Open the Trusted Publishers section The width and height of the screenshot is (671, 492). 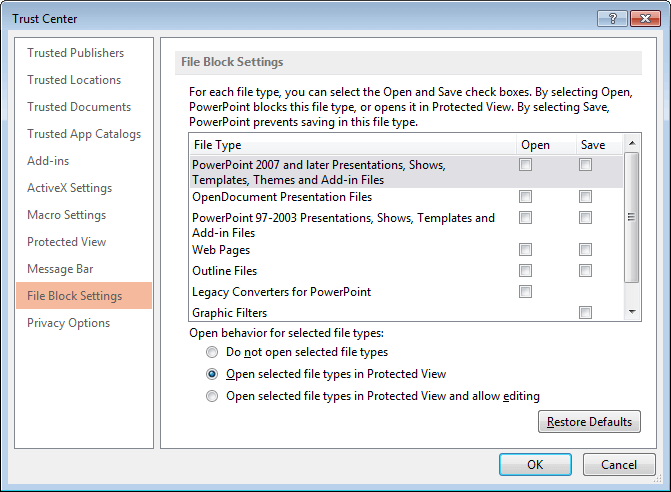[x=76, y=53]
